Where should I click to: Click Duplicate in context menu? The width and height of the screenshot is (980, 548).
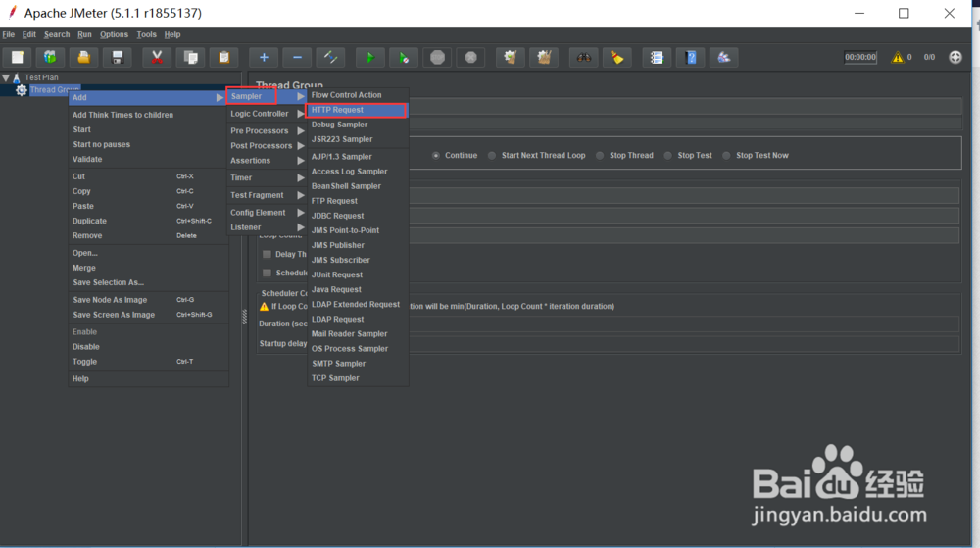point(147,222)
